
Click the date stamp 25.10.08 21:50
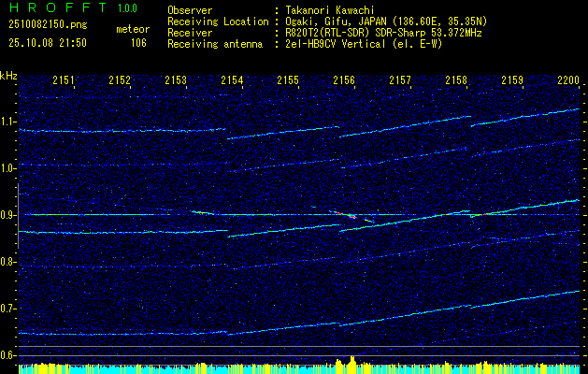coord(48,43)
